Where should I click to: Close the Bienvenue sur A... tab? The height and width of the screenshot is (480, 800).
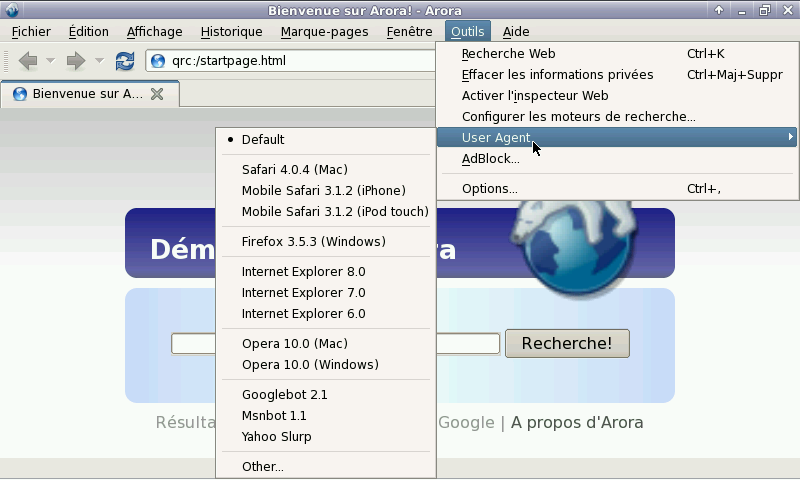point(157,94)
